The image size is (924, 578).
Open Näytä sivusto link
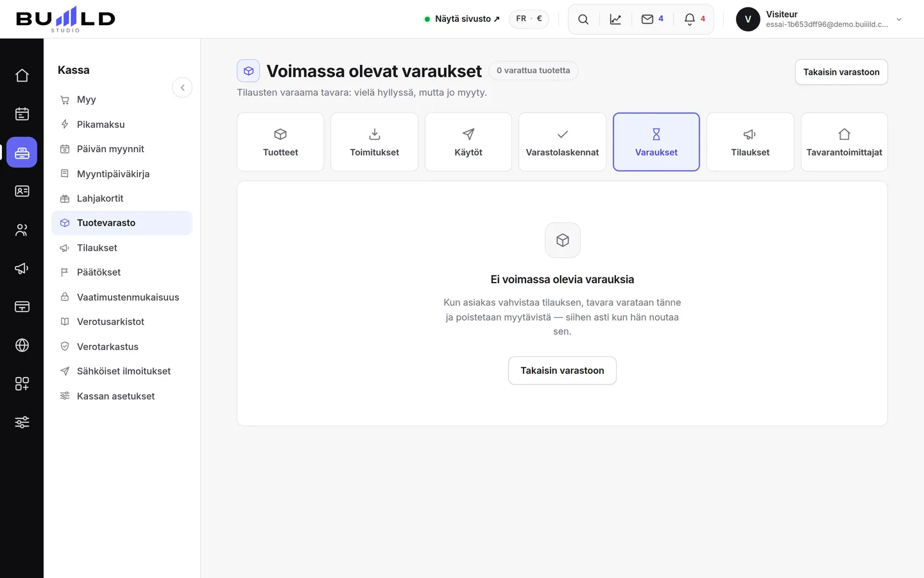462,19
